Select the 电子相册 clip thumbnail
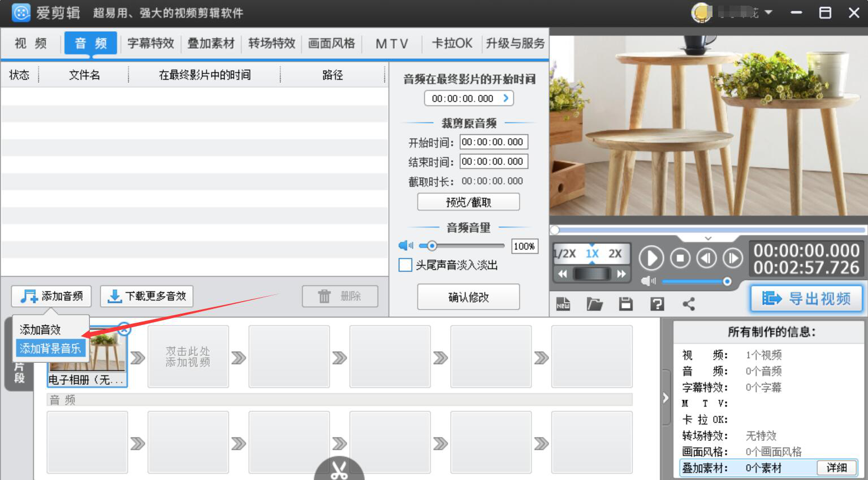 (x=87, y=357)
